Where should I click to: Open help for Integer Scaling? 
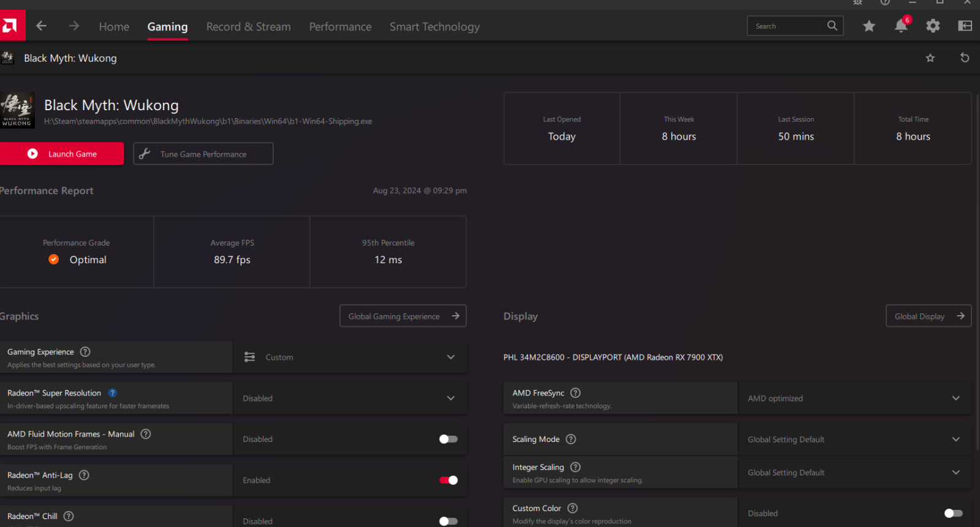(x=575, y=467)
